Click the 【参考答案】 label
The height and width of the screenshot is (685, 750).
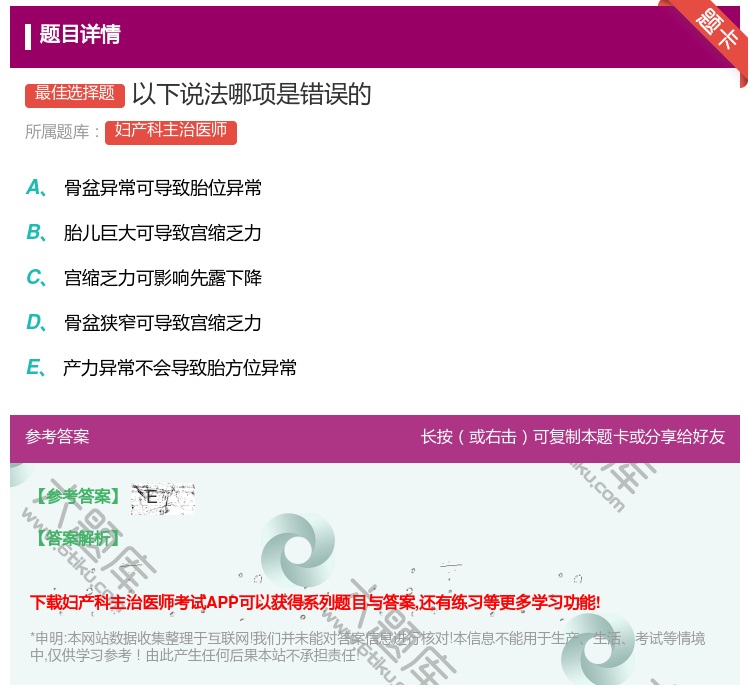pos(78,497)
